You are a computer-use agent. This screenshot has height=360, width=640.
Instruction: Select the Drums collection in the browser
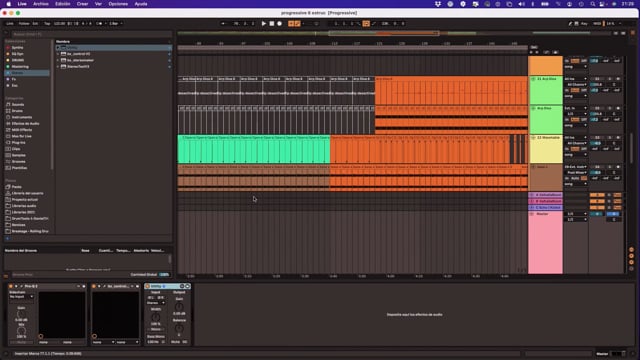pos(18,60)
